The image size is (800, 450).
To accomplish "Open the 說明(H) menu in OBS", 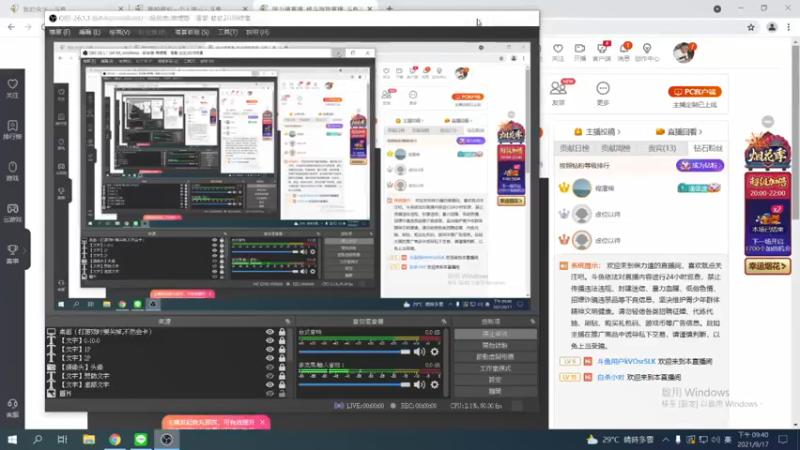I will click(258, 32).
